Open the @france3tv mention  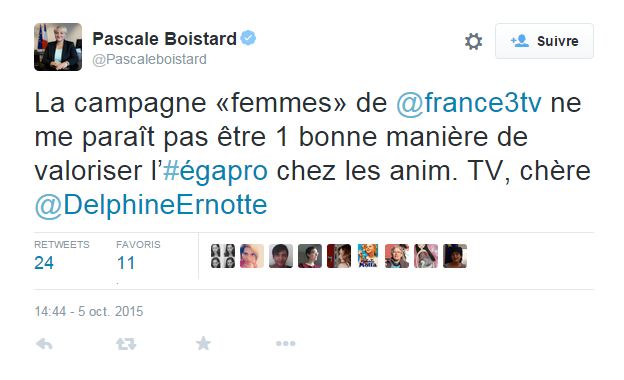(x=469, y=103)
